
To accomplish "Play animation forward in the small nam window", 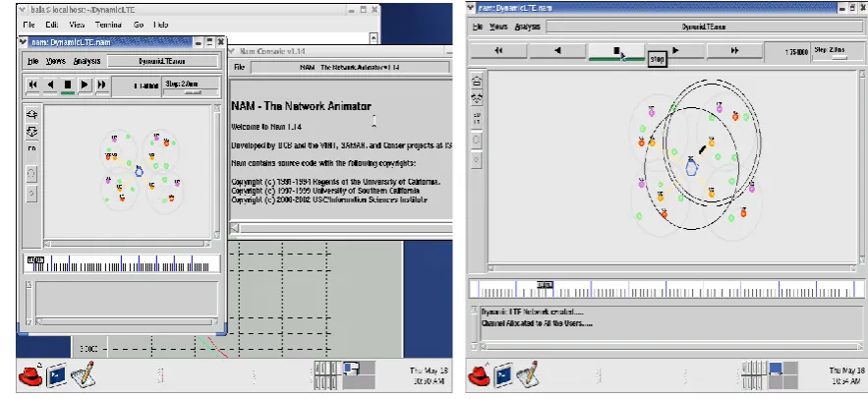I will [x=85, y=85].
